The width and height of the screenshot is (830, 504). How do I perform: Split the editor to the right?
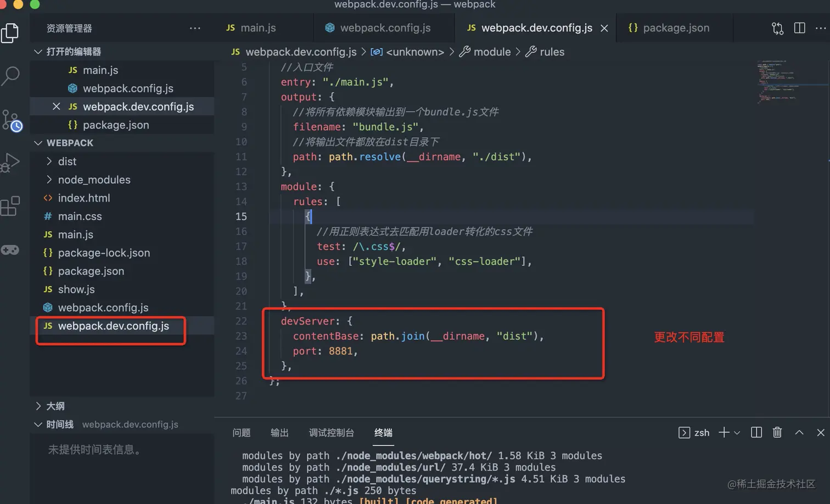pos(800,28)
